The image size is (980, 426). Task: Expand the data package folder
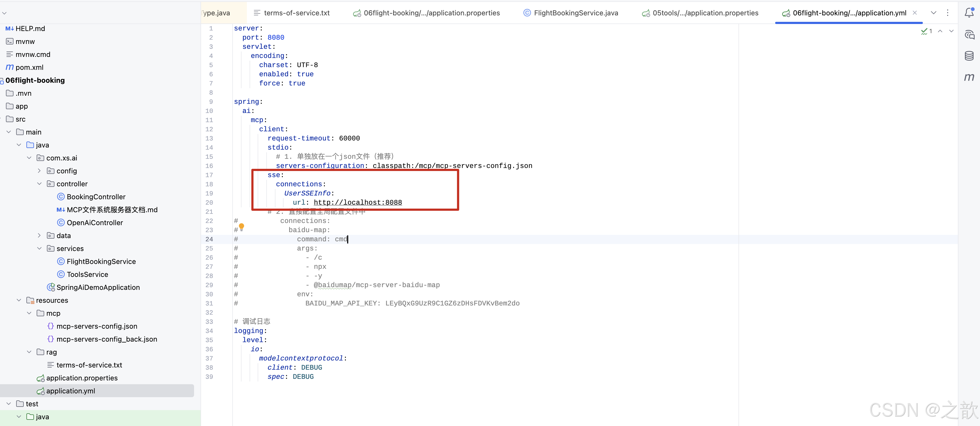pyautogui.click(x=39, y=236)
